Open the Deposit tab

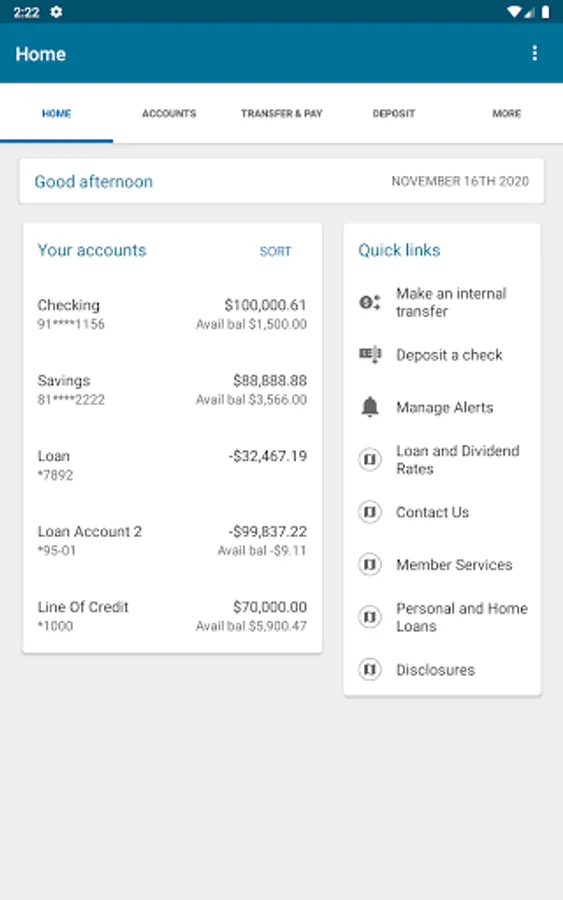pyautogui.click(x=394, y=114)
